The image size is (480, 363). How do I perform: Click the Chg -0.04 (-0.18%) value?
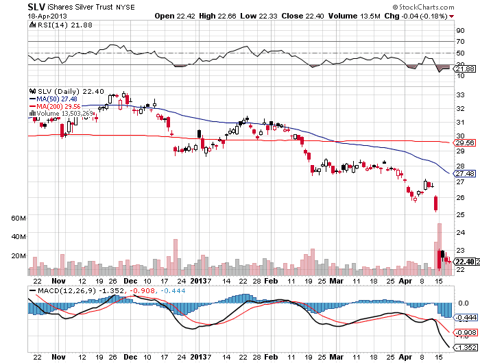coord(416,16)
